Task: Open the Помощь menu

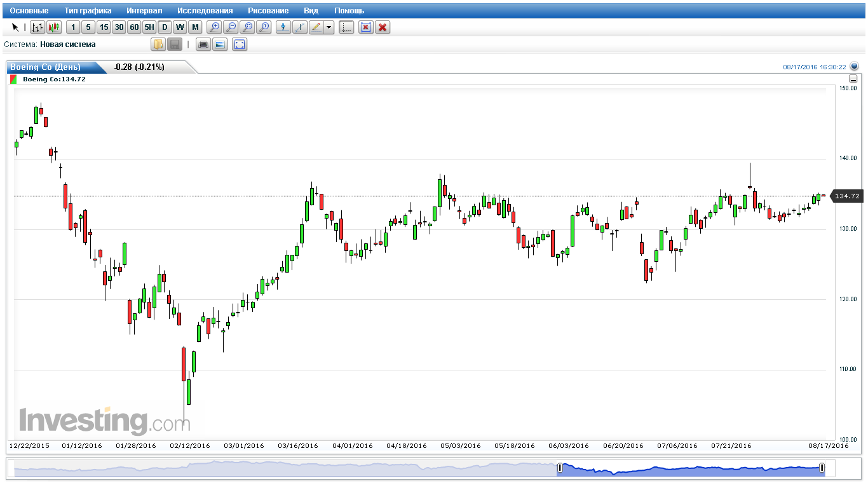Action: pyautogui.click(x=349, y=11)
